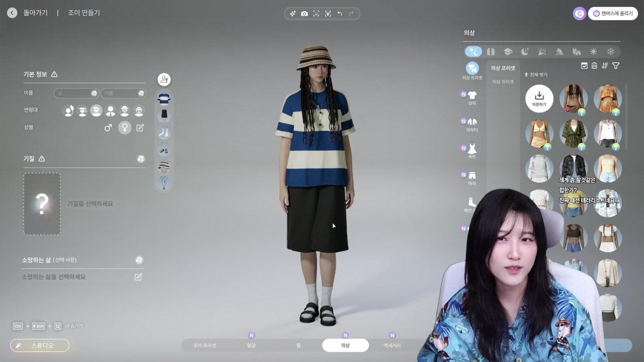Randomize 소망하는 삶 with the dice icon
Image resolution: width=644 pixels, height=362 pixels.
139,260
